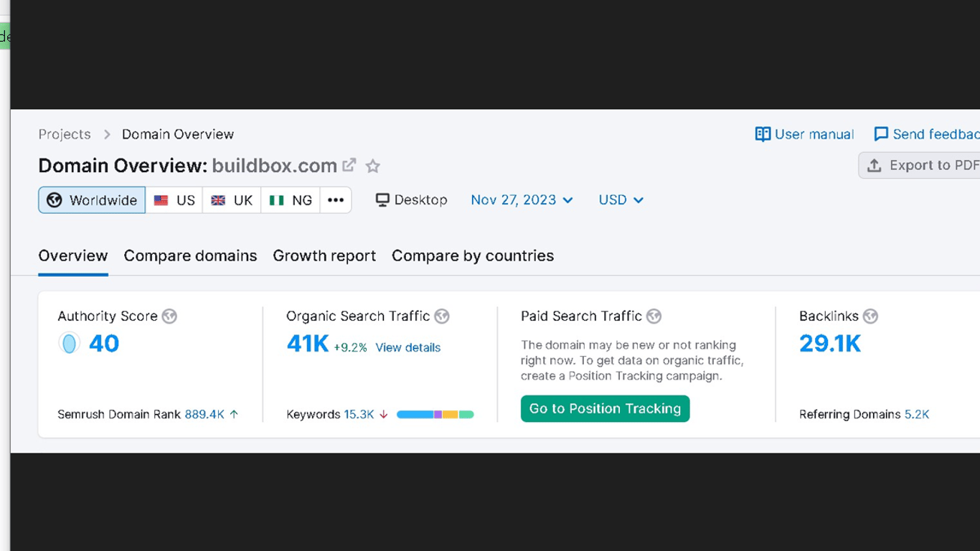The width and height of the screenshot is (980, 551).
Task: Click Projects in the breadcrumb
Action: (65, 134)
